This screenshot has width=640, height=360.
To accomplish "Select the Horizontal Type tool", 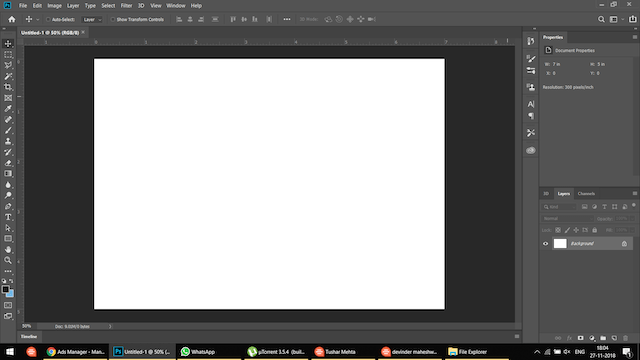I will point(8,217).
